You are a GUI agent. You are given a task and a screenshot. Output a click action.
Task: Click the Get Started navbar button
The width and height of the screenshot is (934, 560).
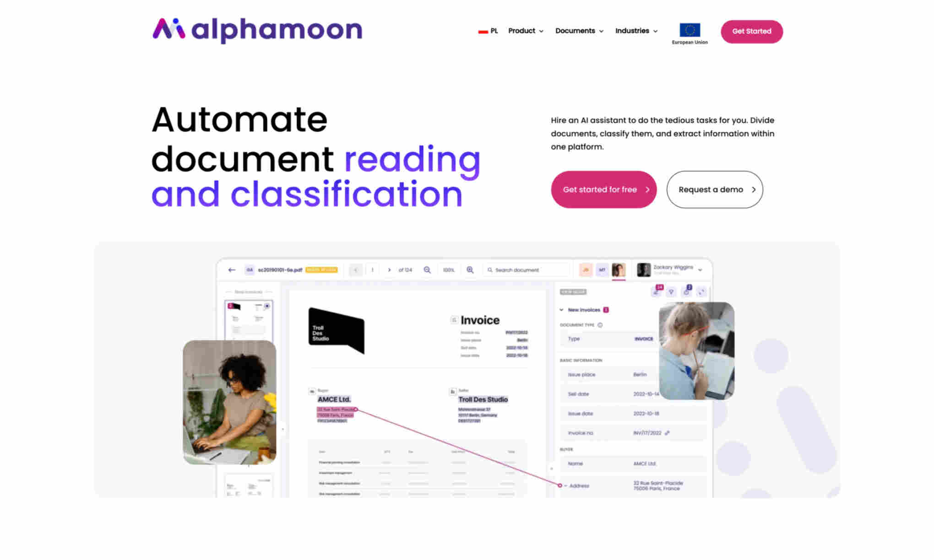point(752,31)
